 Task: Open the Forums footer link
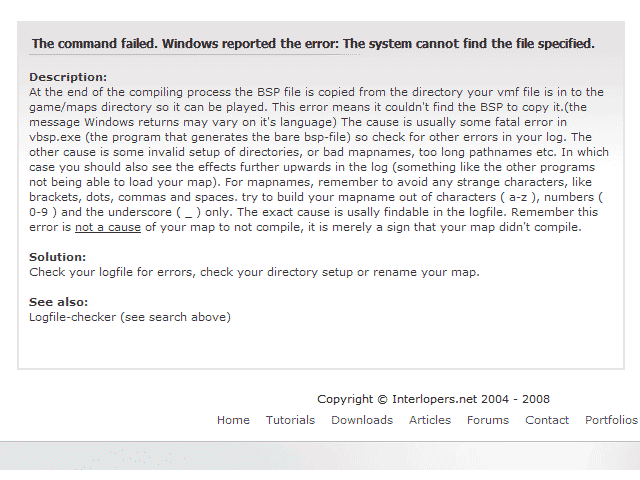[488, 420]
